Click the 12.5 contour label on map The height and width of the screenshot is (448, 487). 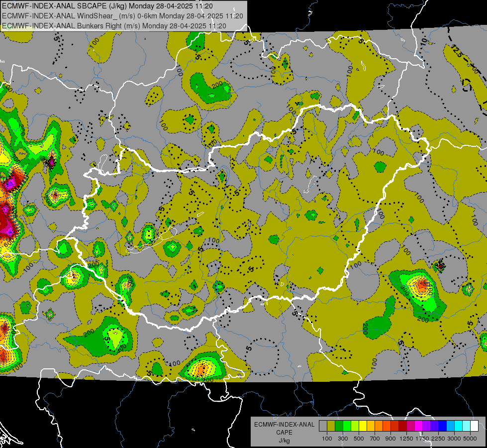tap(457, 52)
